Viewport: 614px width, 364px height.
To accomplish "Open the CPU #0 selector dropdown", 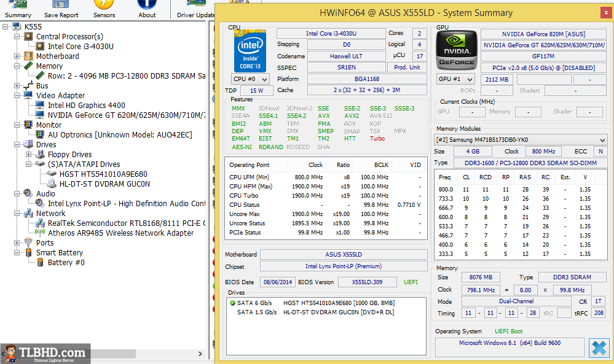I will click(x=250, y=79).
